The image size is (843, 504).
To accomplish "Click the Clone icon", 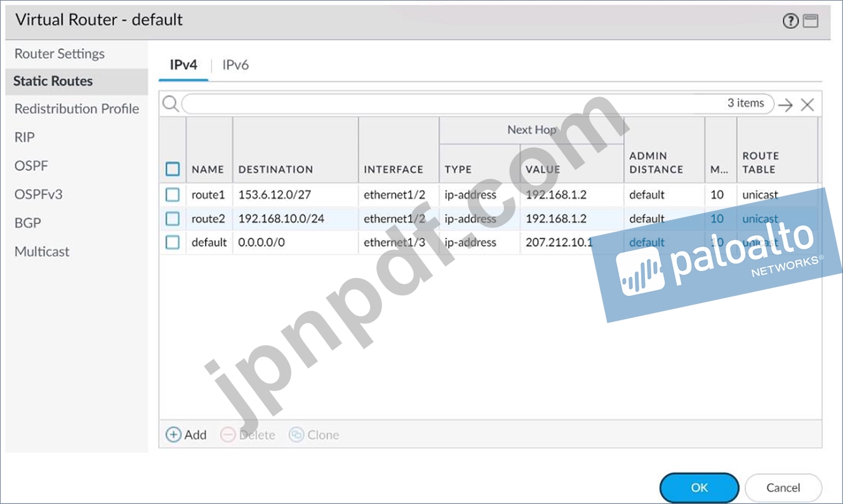I will pos(296,435).
